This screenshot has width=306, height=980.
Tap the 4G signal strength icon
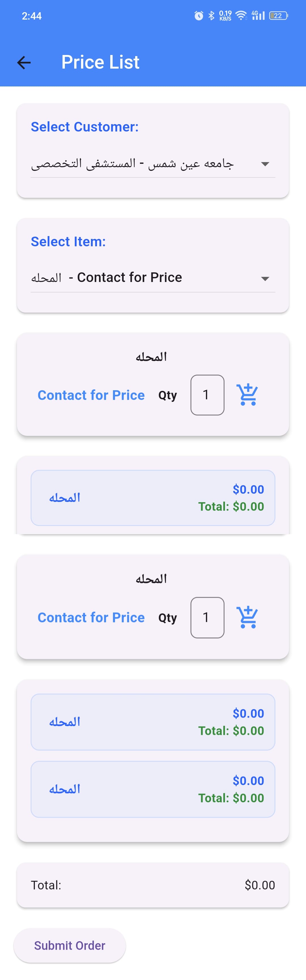click(x=258, y=16)
